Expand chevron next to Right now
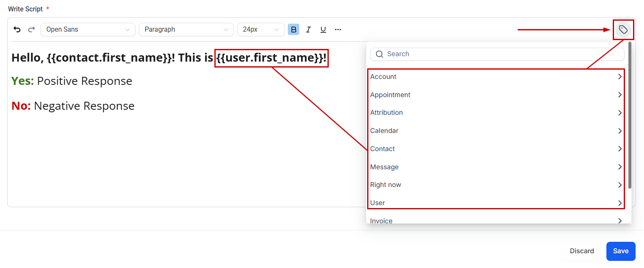 point(620,185)
